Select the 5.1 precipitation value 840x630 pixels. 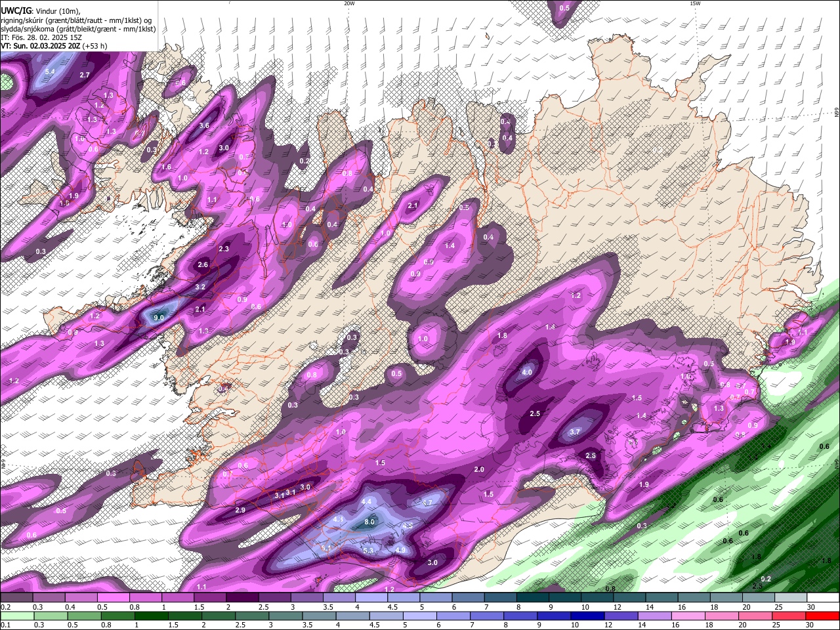coord(326,548)
